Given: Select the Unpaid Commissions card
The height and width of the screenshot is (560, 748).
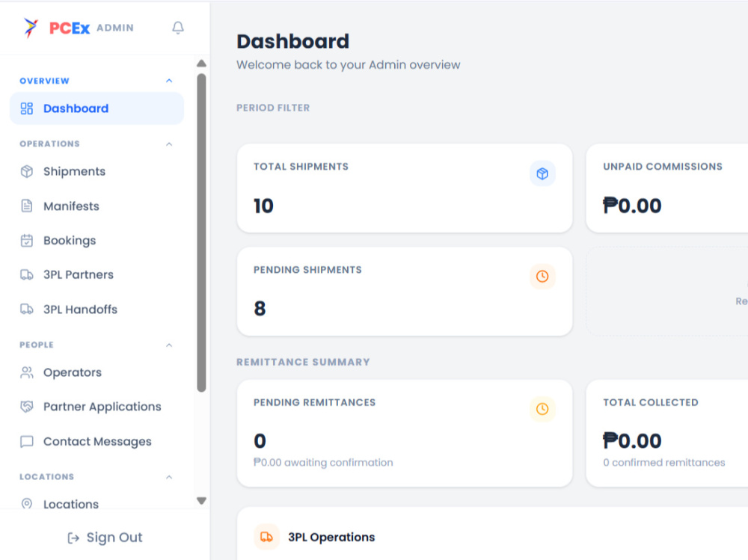Looking at the screenshot, I should tap(667, 188).
